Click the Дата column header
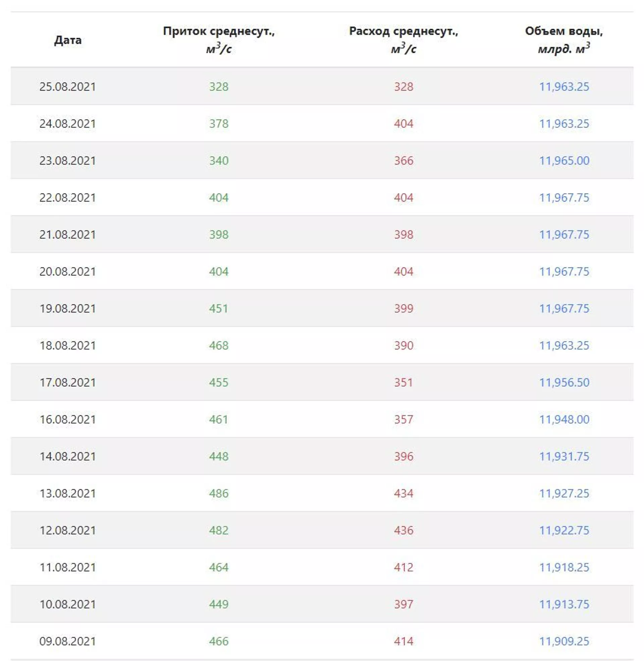 (x=68, y=40)
